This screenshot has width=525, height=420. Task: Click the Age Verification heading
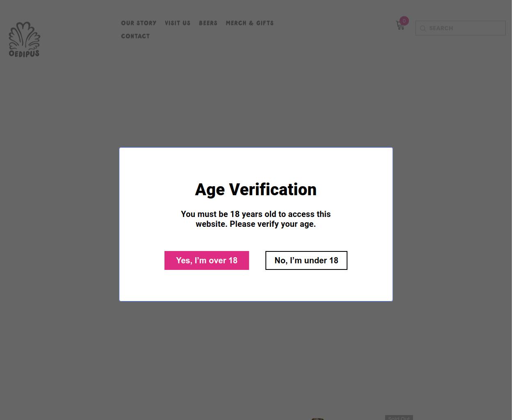click(x=256, y=189)
